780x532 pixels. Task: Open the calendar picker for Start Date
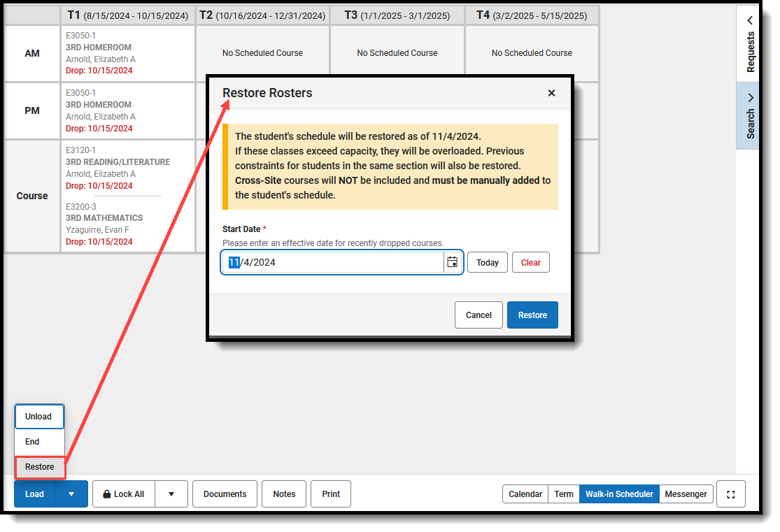[452, 262]
